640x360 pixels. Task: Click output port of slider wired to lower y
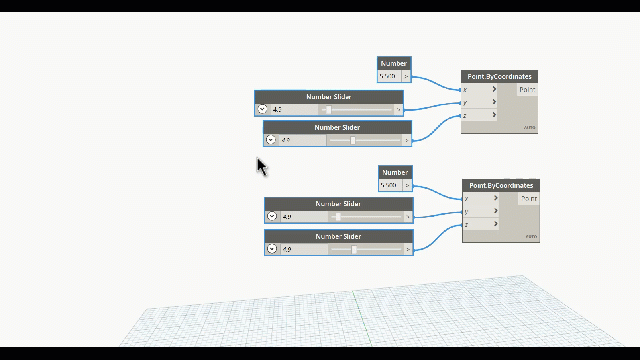pos(408,216)
